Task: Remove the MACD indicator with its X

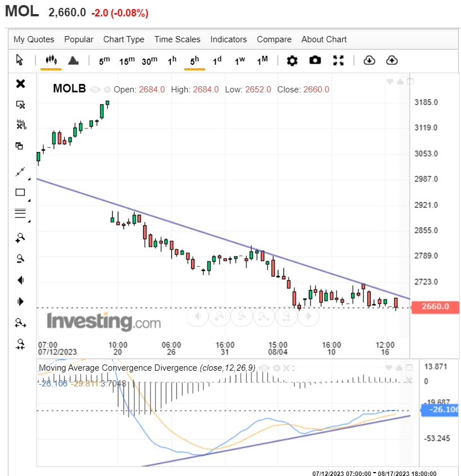Action: pos(286,368)
